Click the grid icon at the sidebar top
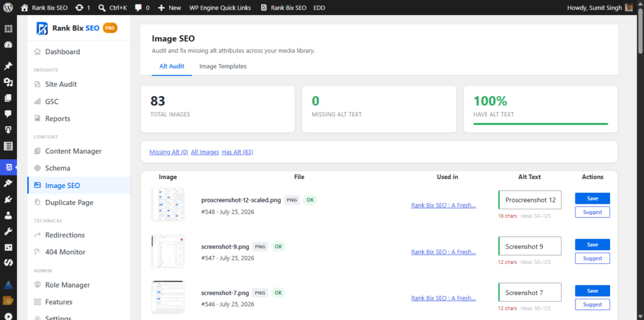644x320 pixels. click(8, 29)
